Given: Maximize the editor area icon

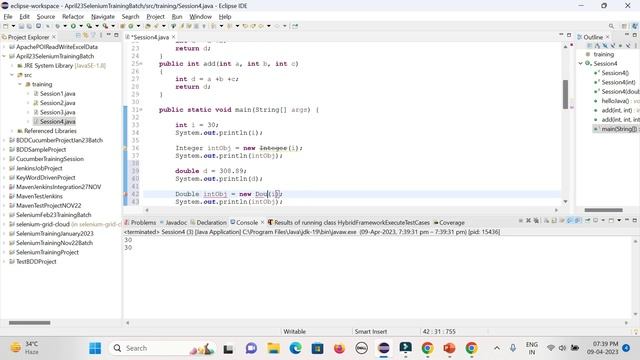Looking at the screenshot, I should (x=569, y=35).
